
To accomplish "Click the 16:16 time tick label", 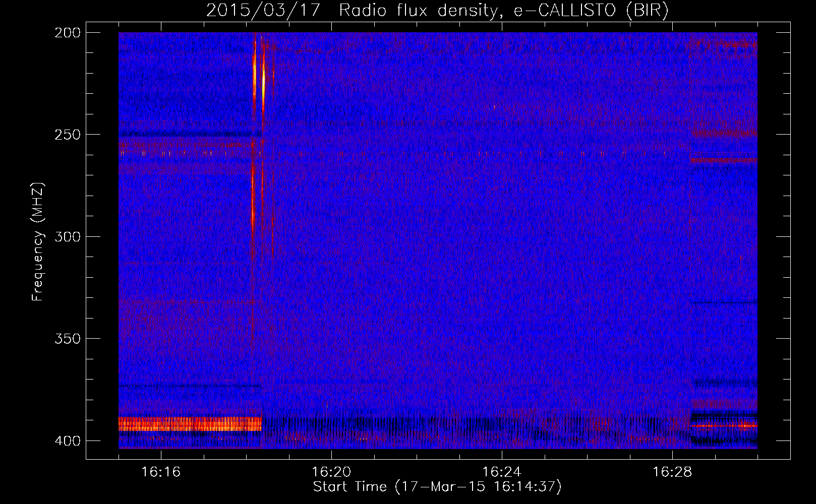I will [x=161, y=472].
